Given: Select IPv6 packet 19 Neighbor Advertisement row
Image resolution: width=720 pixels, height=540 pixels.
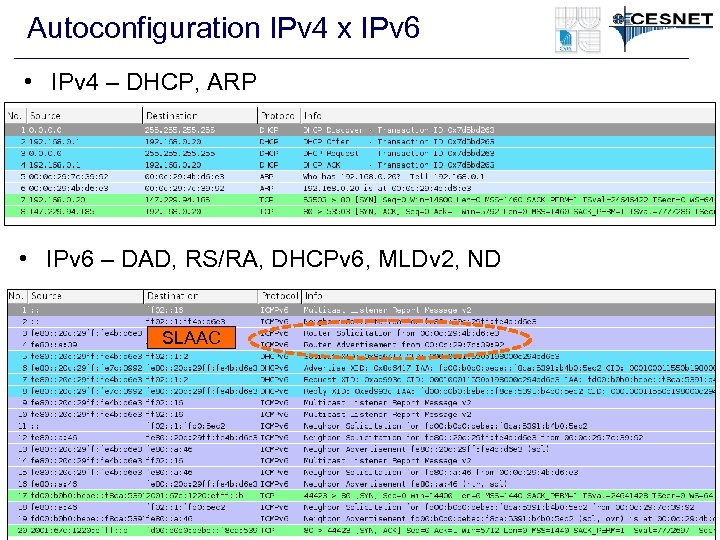Looking at the screenshot, I should coord(361,519).
